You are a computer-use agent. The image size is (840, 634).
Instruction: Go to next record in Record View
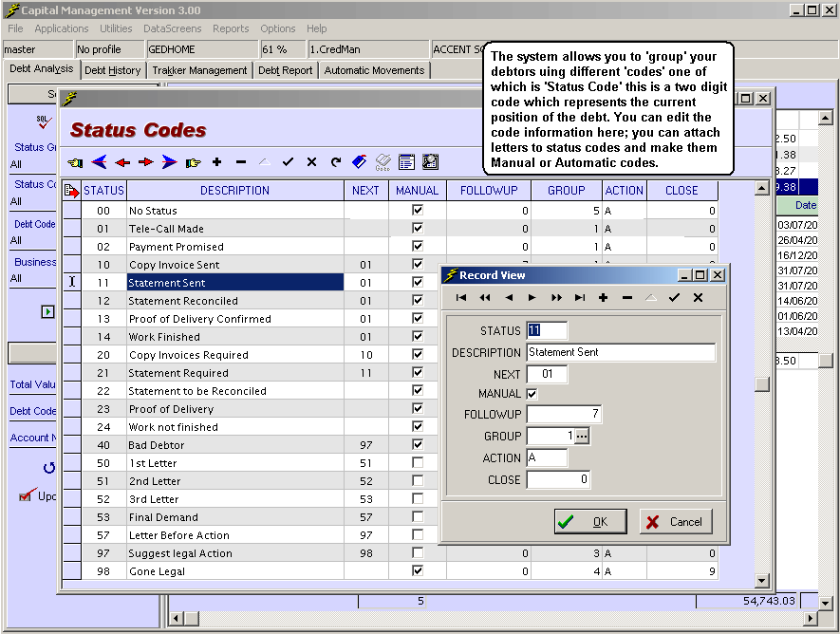coord(532,298)
